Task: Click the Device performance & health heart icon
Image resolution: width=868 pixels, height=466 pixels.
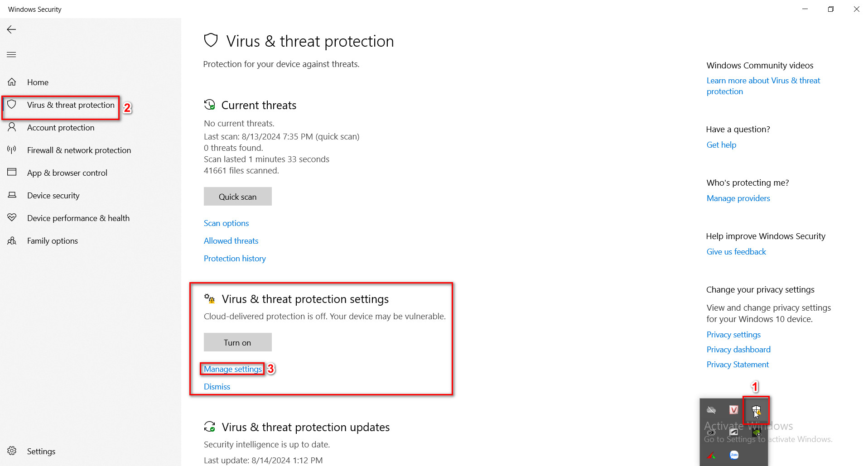Action: point(12,218)
